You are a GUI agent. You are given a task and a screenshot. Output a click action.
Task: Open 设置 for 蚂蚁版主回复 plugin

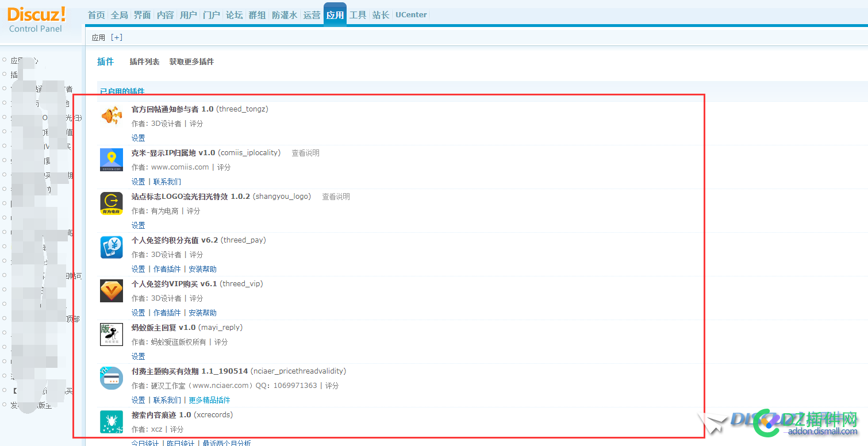(x=138, y=356)
